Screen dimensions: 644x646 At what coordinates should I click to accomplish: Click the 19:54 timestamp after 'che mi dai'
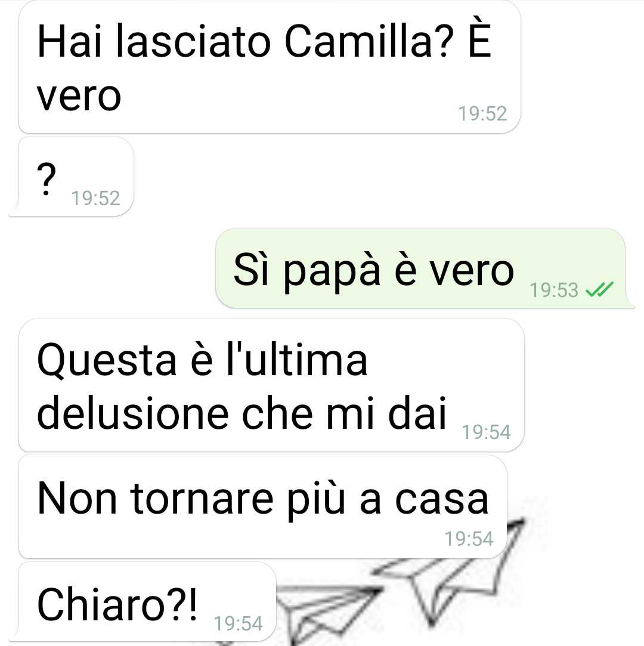point(486,432)
